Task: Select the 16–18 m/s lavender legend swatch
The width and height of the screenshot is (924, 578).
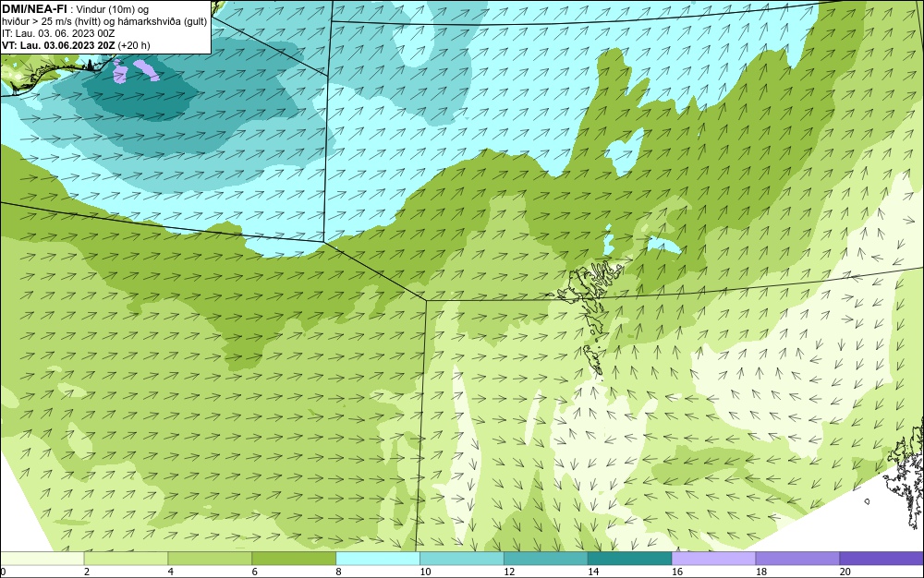Action: (x=713, y=559)
